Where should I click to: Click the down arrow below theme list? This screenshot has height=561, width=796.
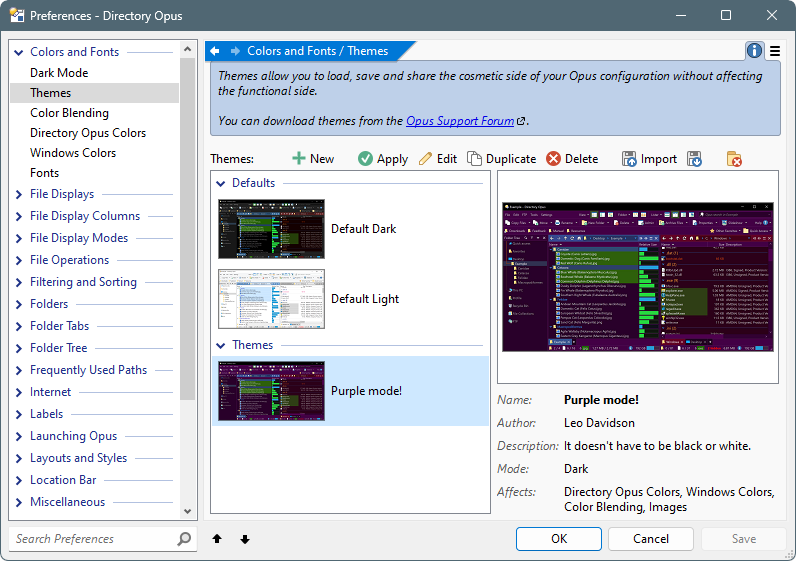245,539
